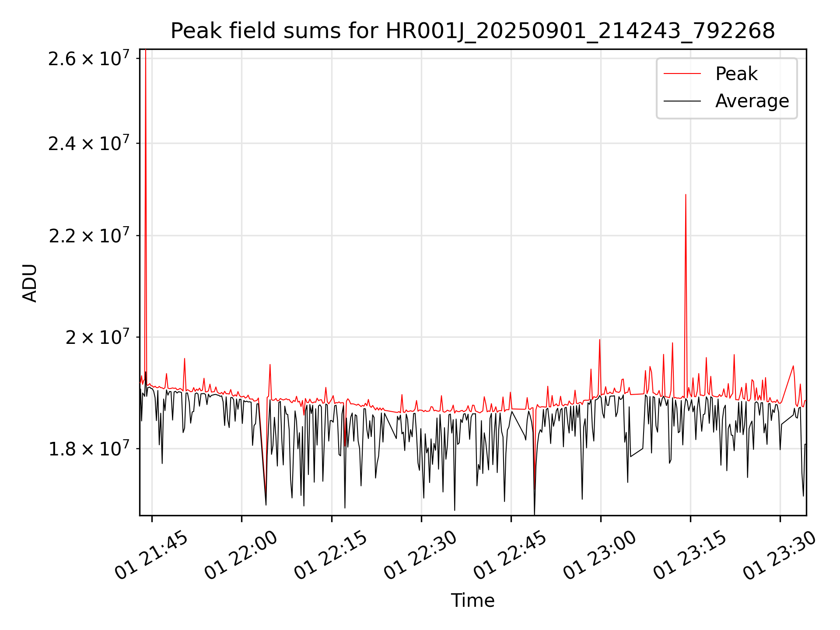Click the 2 × 10⁷ y-axis tick label

tap(98, 337)
